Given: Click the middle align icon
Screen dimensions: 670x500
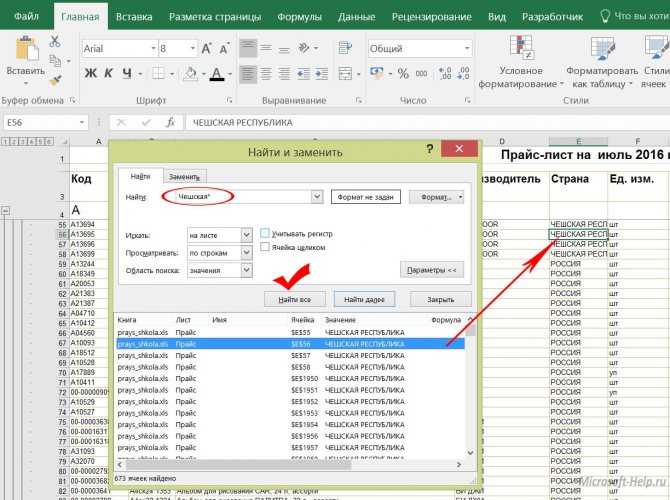Looking at the screenshot, I should point(266,48).
